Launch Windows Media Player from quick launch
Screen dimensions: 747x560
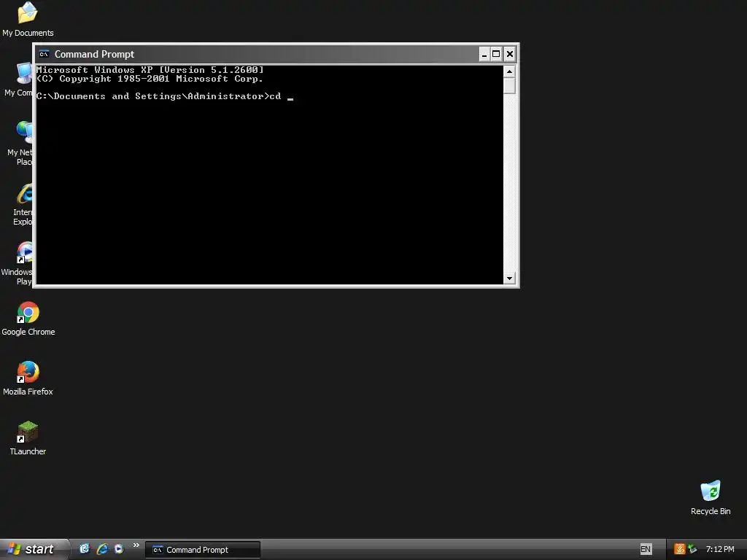click(x=119, y=548)
